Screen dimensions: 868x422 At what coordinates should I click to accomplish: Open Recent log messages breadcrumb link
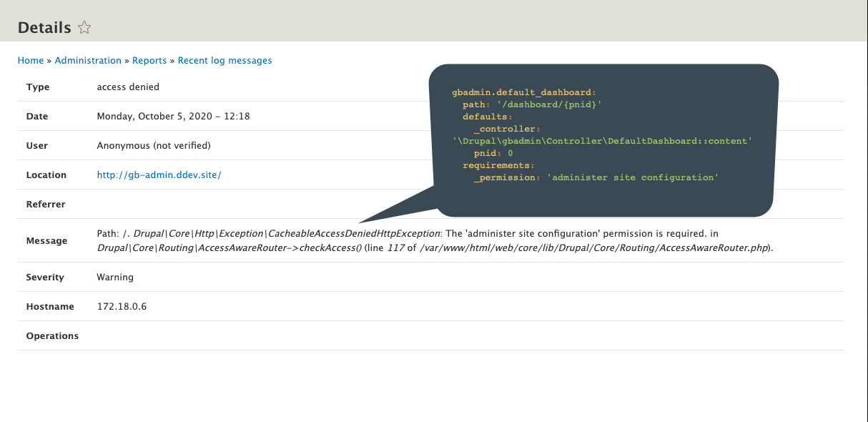tap(225, 60)
